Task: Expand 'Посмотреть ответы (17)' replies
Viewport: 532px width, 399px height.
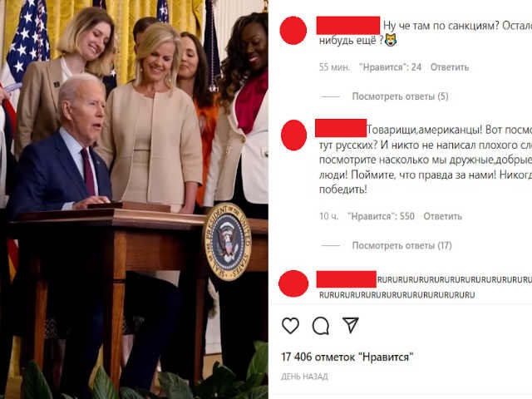Action: click(x=401, y=246)
